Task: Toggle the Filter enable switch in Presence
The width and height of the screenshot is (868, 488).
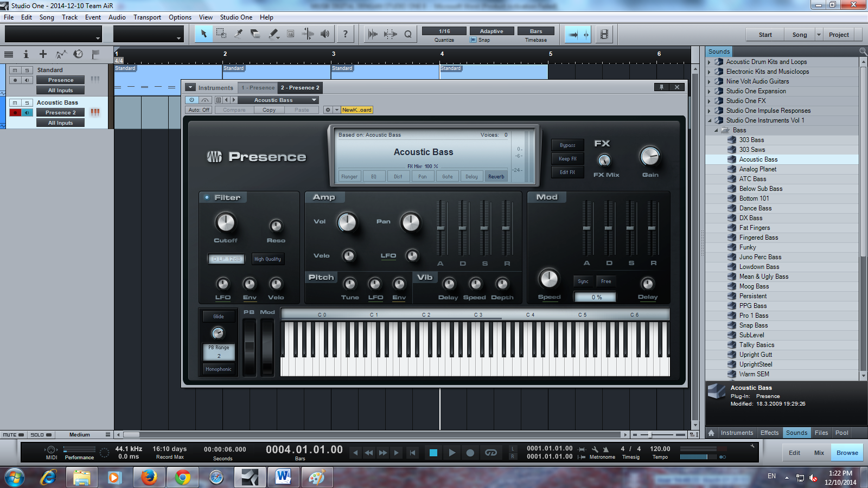Action: click(207, 197)
